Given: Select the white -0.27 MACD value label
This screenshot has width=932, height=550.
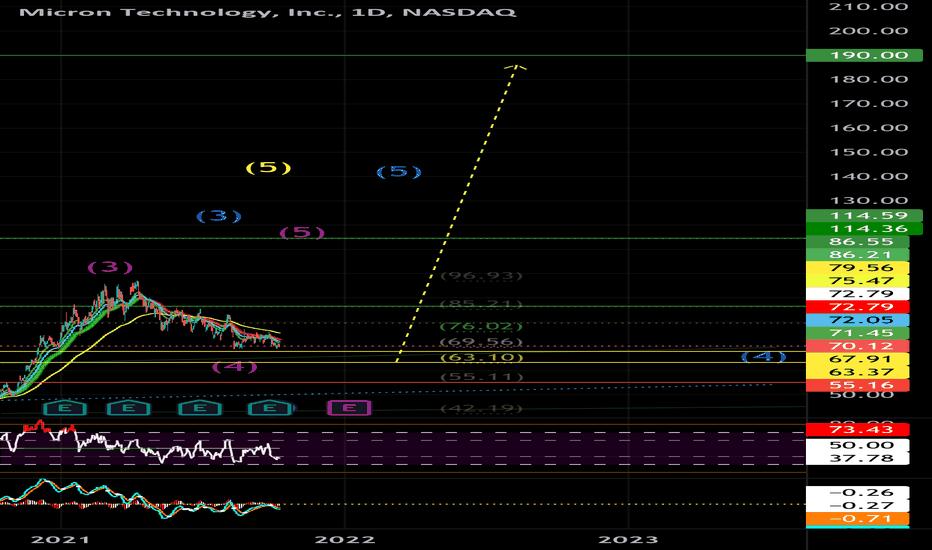Looking at the screenshot, I should (x=858, y=505).
